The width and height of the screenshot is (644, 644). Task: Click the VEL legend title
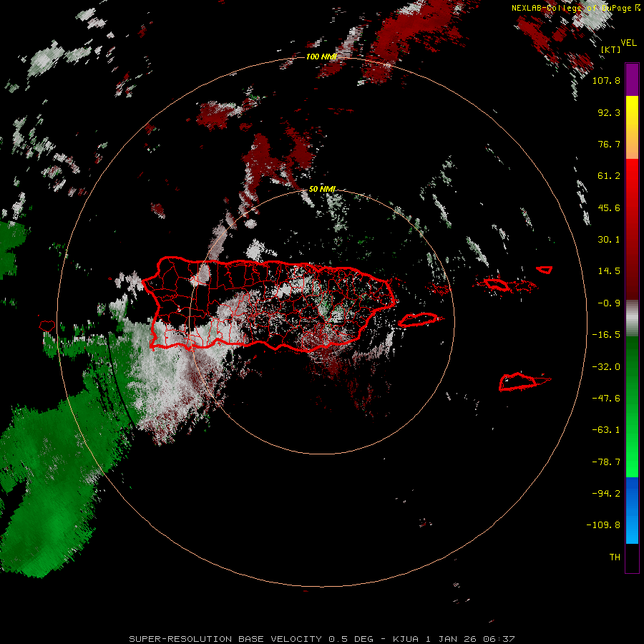pos(629,42)
